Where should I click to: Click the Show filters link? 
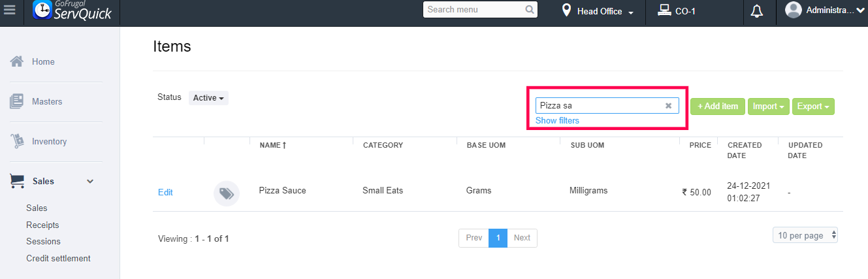pos(557,121)
